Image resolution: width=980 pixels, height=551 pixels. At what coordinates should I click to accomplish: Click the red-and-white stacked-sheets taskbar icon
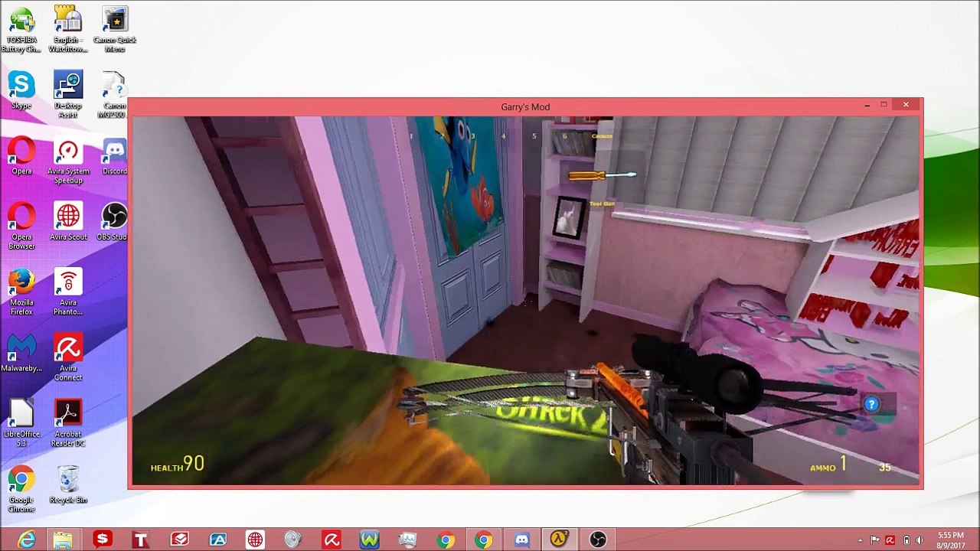[179, 540]
